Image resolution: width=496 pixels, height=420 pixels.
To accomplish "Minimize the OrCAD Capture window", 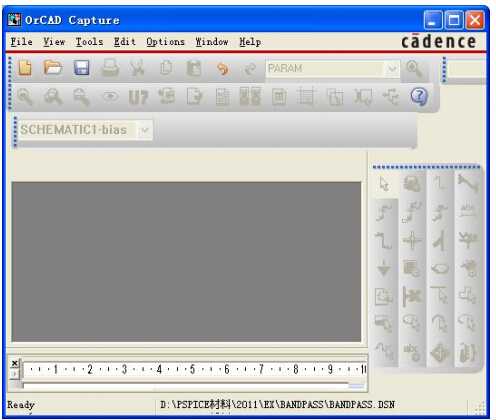I will click(x=433, y=20).
